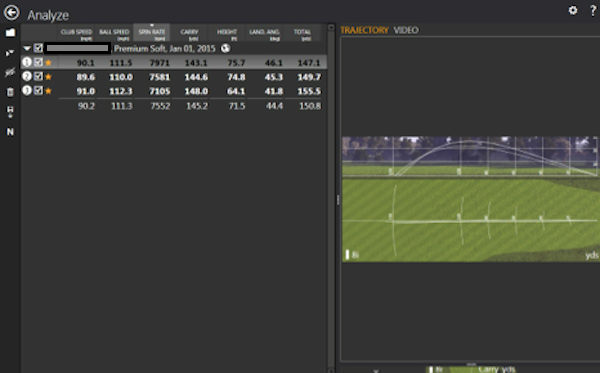The height and width of the screenshot is (373, 600).
Task: Open dropdown arrow below the trajectory panel
Action: (376, 371)
